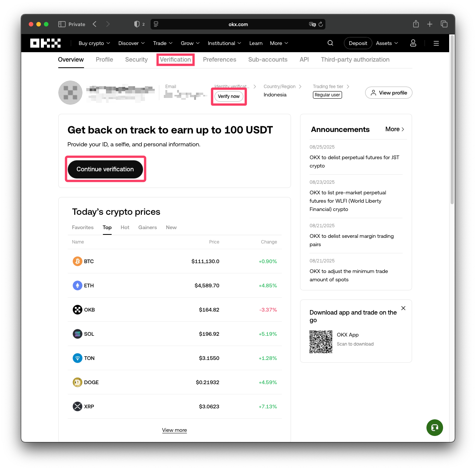Open a new tab with plus icon

[x=430, y=24]
